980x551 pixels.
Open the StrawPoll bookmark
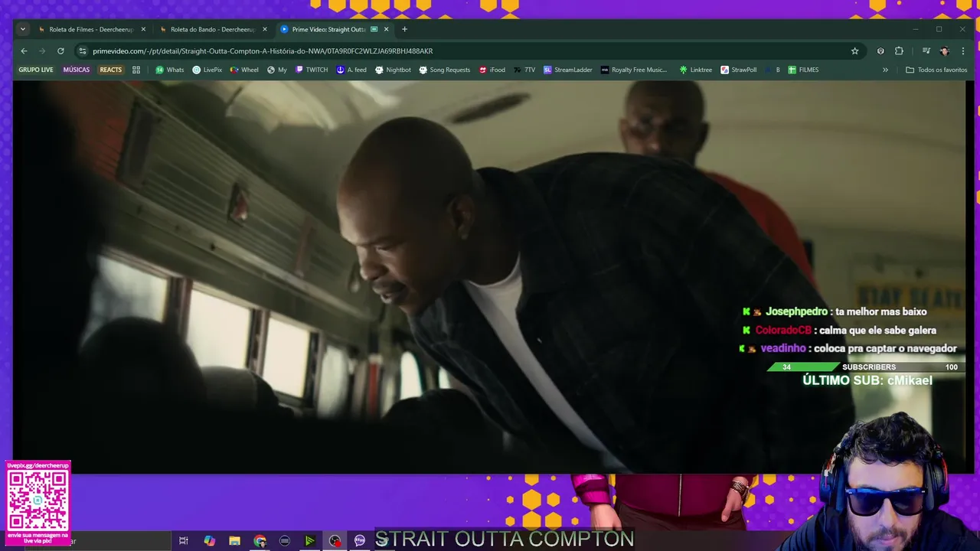coord(738,70)
